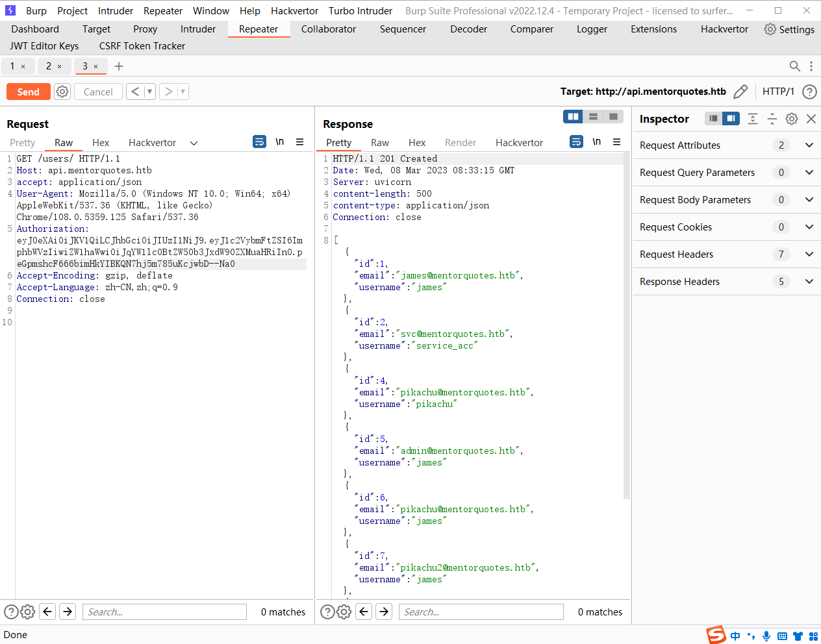Open the Turbo Intruder menu

pyautogui.click(x=360, y=11)
